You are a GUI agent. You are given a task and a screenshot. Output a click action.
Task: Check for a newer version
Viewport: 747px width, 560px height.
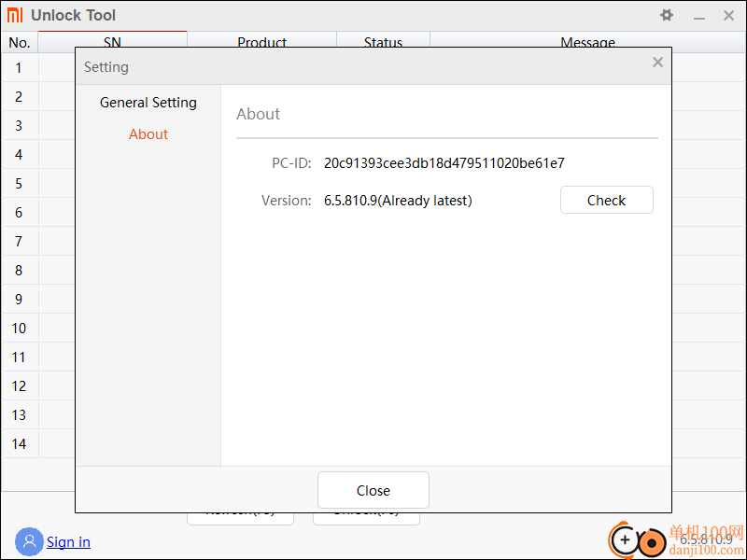(x=606, y=200)
